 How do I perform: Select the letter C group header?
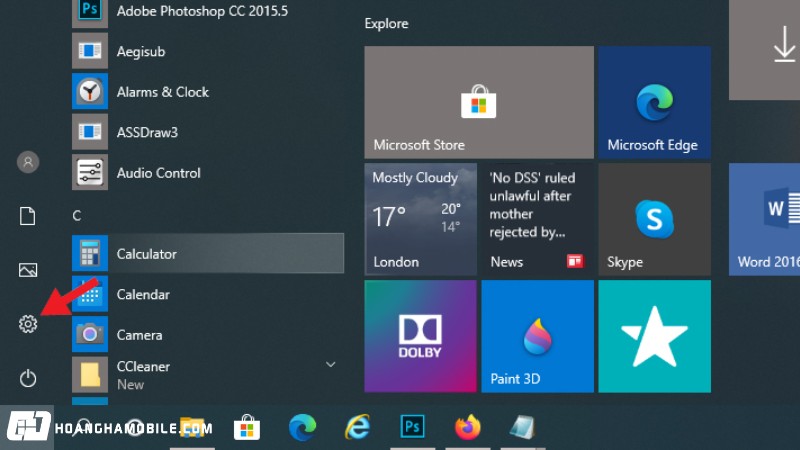[x=77, y=215]
